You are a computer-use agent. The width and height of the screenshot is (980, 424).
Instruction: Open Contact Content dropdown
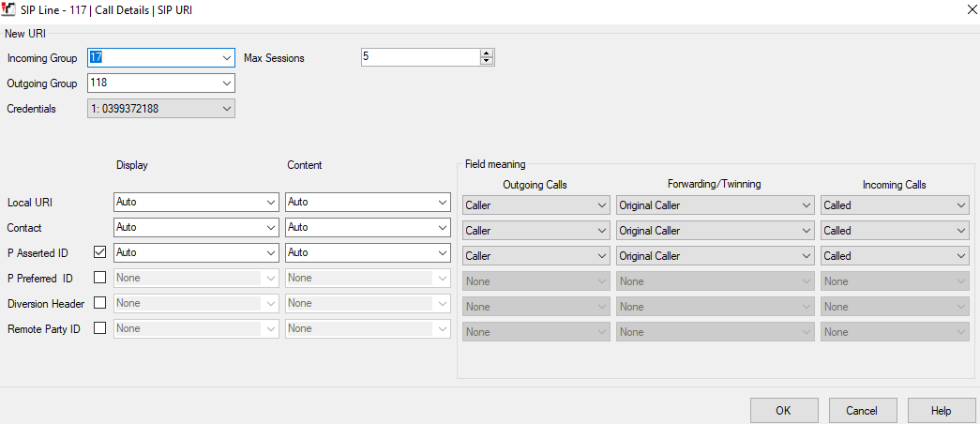443,227
